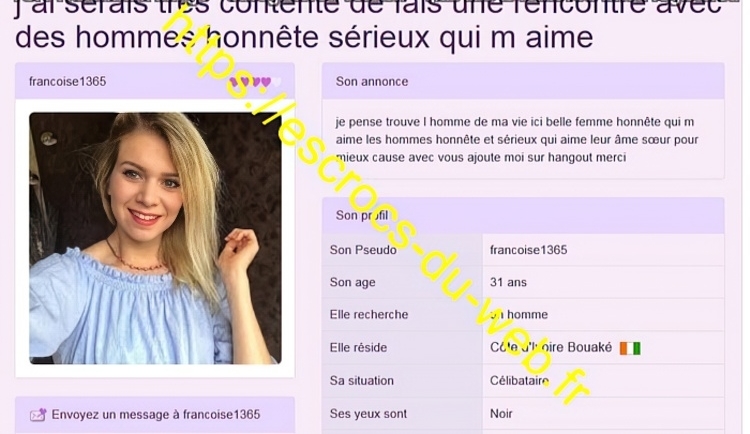Viewport: 750px width, 434px height.
Task: Click the francoise1365 username header
Action: 67,81
